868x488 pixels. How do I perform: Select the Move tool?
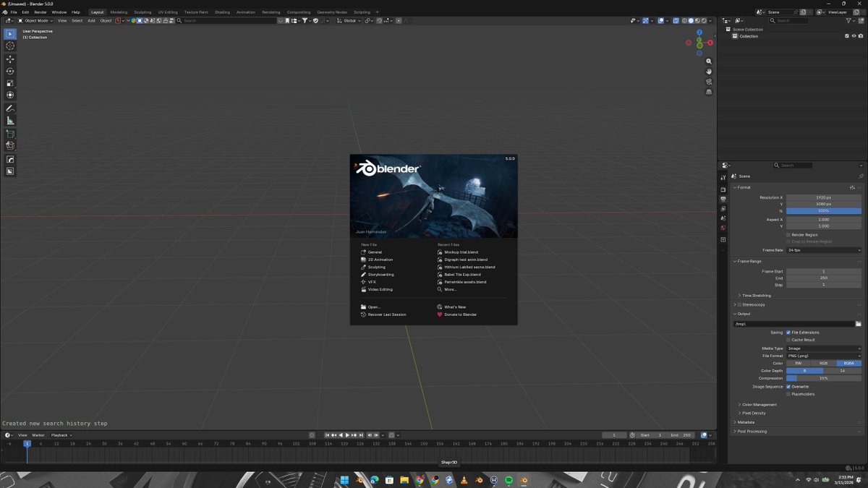click(x=10, y=59)
